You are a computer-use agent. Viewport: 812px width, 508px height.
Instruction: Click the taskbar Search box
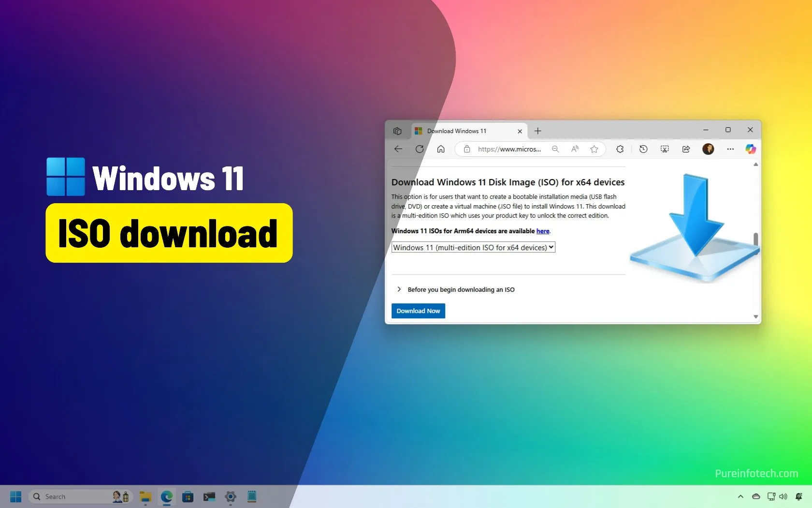(x=80, y=496)
